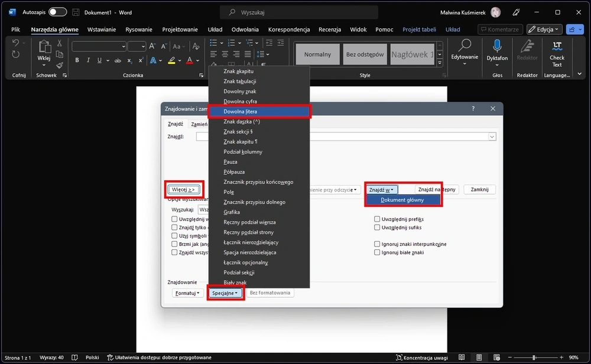The image size is (591, 364).
Task: Expand the Styles gallery
Action: [x=440, y=63]
